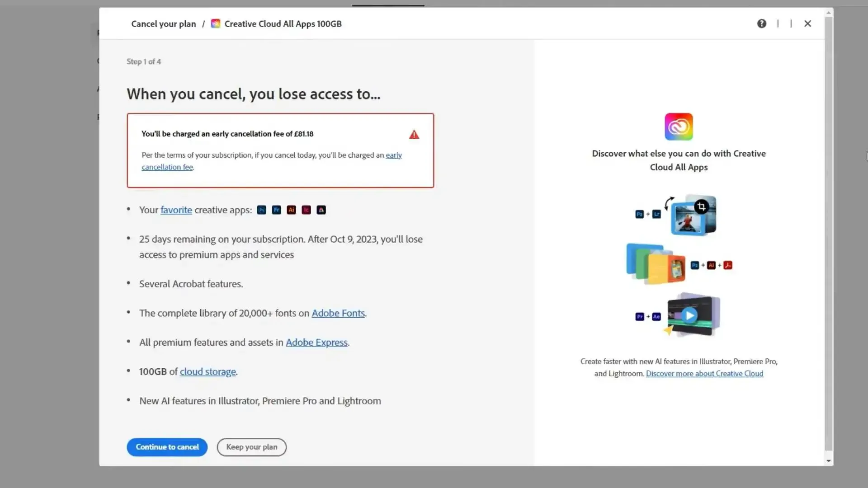The image size is (868, 488).
Task: Click the Continue to cancel button
Action: [x=167, y=446]
